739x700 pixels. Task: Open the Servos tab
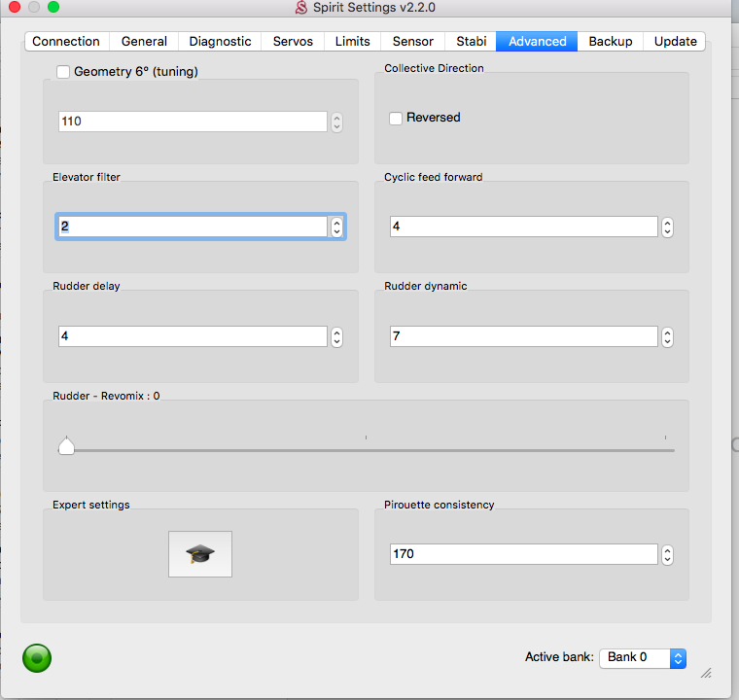[x=293, y=41]
